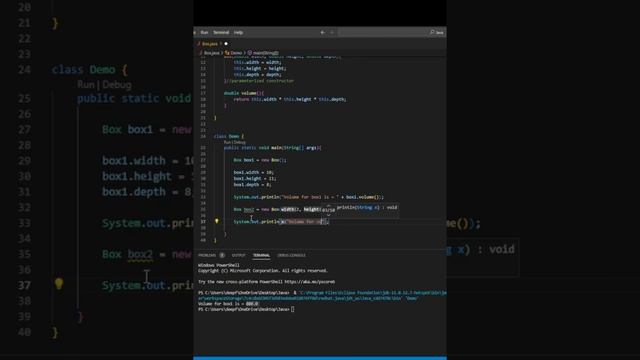Click the double volume() method line
This screenshot has width=640, height=360.
244,93
